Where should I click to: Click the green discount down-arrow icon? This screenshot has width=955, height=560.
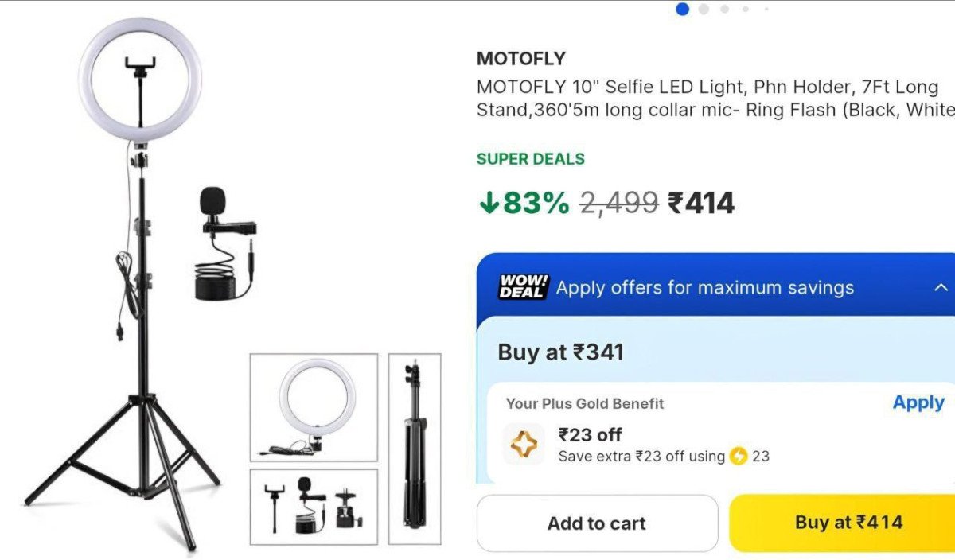pos(487,204)
